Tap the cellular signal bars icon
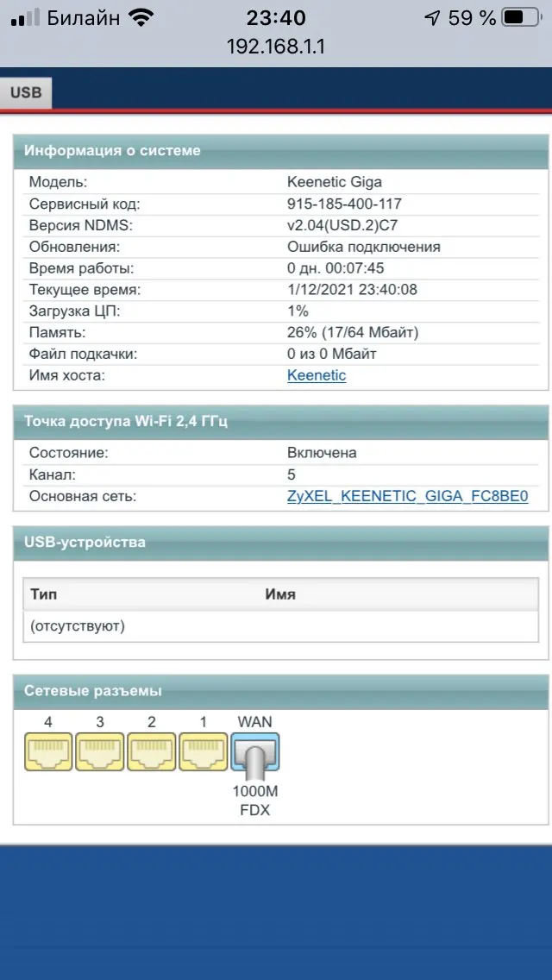The width and height of the screenshot is (552, 980). pyautogui.click(x=25, y=18)
